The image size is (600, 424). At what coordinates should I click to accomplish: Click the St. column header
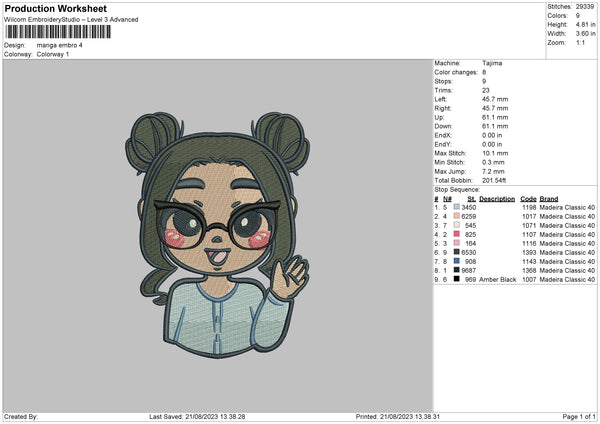470,199
